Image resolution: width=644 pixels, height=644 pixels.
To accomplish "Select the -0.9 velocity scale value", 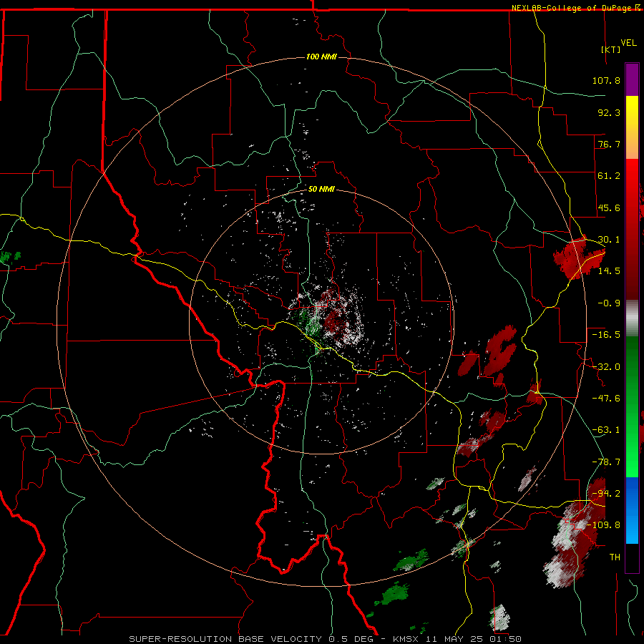I will click(609, 303).
